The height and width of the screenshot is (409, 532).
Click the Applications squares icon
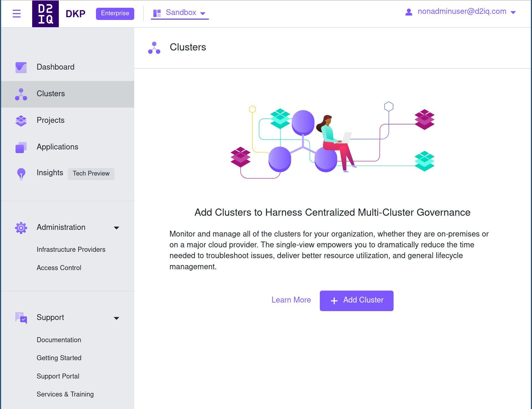coord(21,148)
